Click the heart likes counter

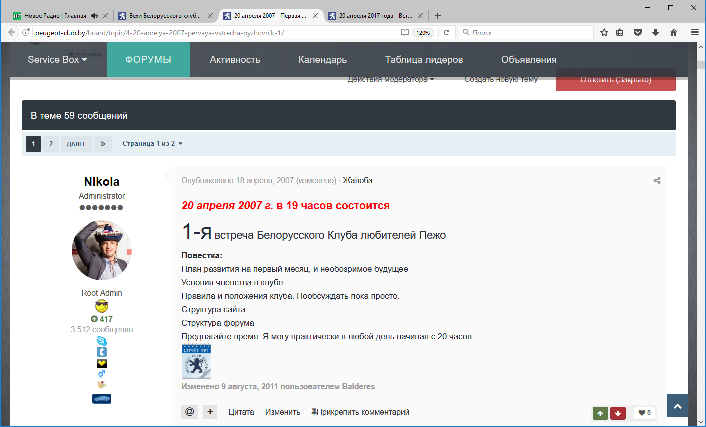645,413
